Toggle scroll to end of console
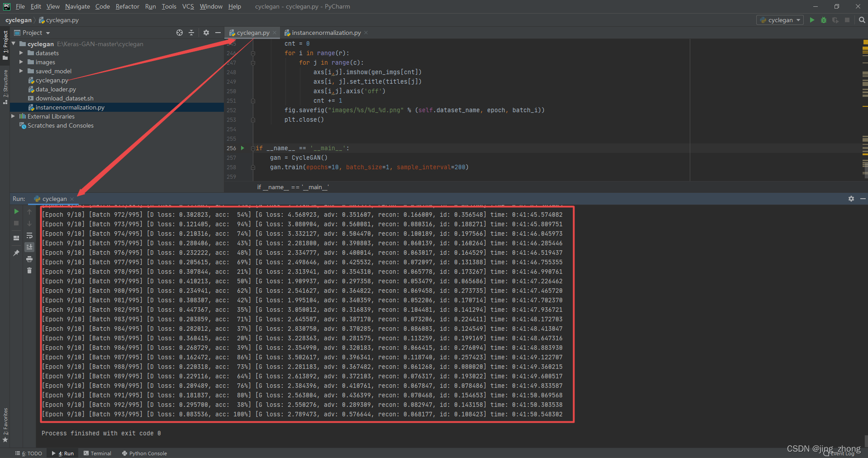 (x=29, y=247)
